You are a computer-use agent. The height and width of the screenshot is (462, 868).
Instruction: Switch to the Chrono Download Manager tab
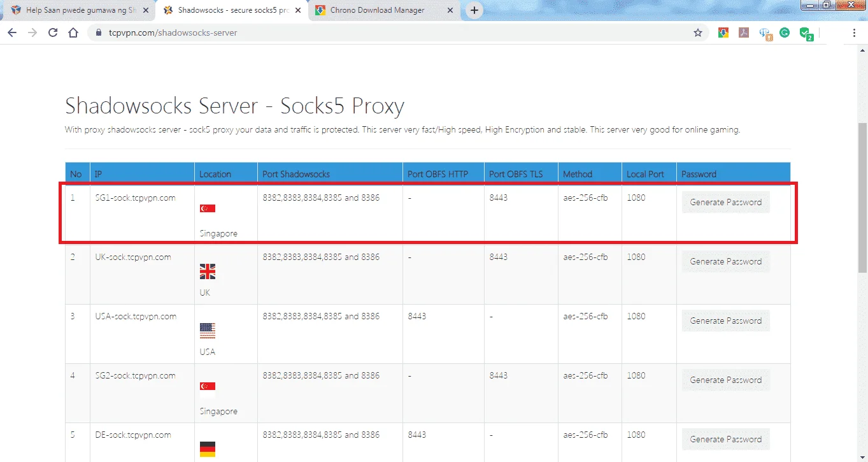pyautogui.click(x=385, y=10)
